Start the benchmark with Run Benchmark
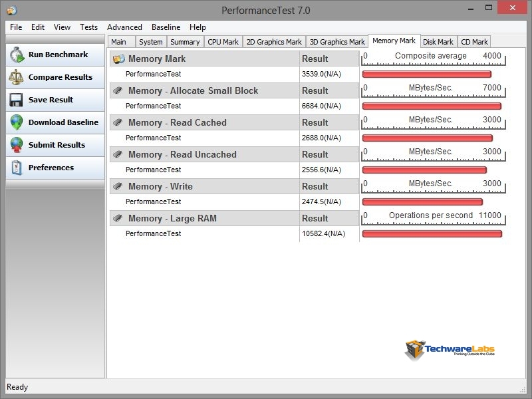The width and height of the screenshot is (532, 399). pos(55,55)
